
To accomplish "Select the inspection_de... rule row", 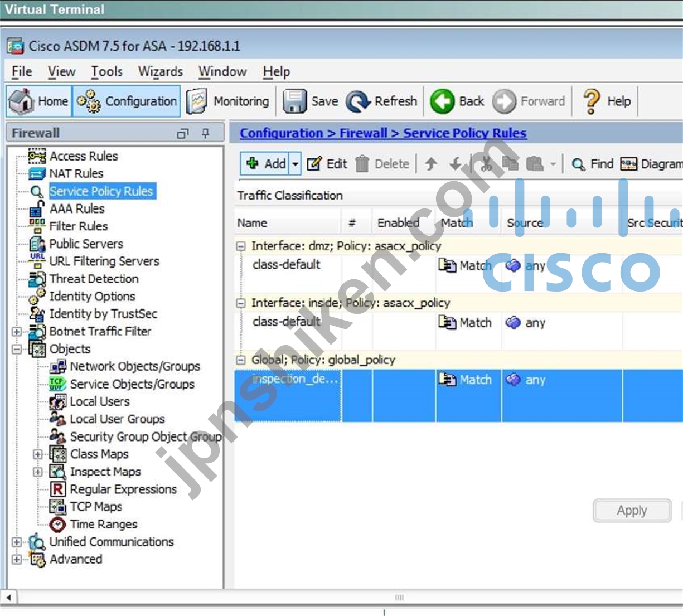I will pos(458,395).
